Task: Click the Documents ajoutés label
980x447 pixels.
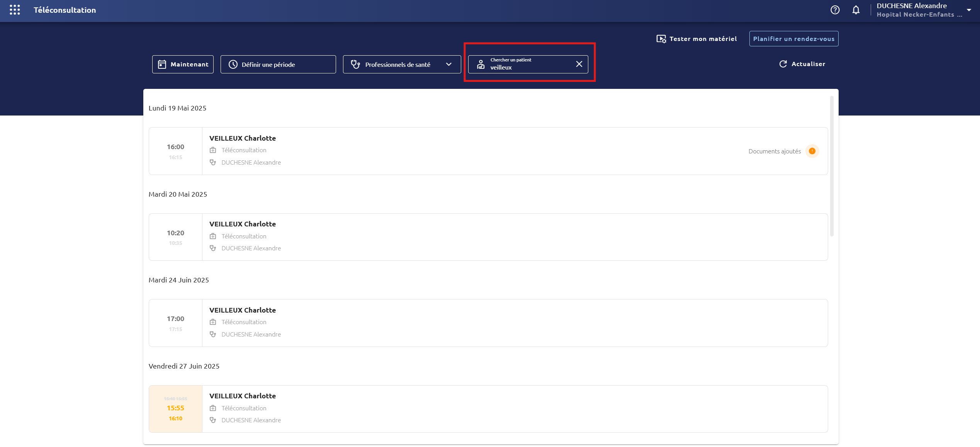Action: click(x=774, y=151)
